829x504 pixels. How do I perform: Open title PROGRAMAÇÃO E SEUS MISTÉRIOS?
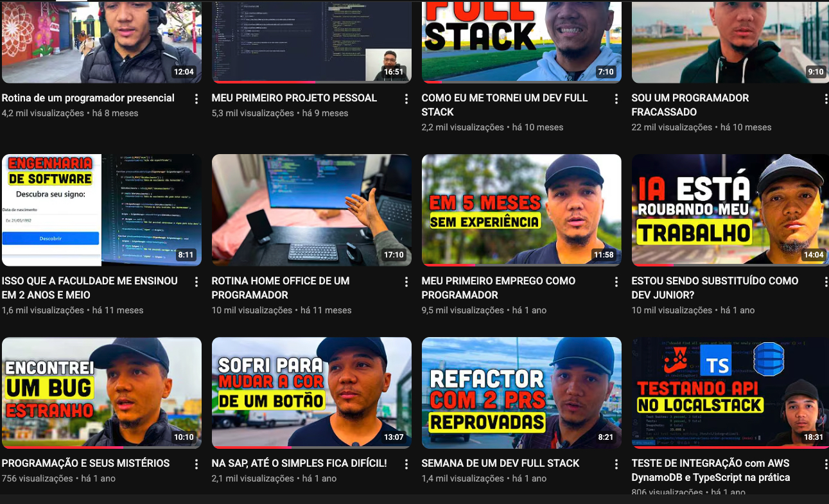(85, 464)
